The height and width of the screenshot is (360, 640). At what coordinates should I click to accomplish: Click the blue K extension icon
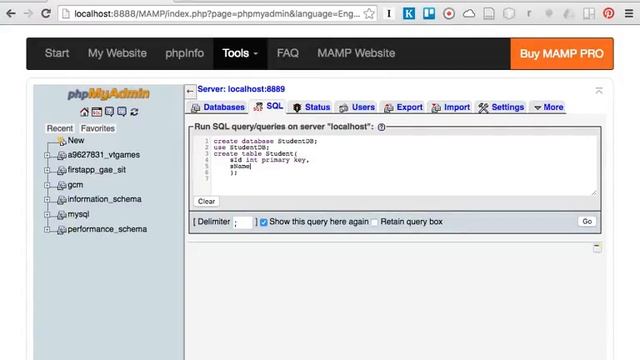[409, 13]
